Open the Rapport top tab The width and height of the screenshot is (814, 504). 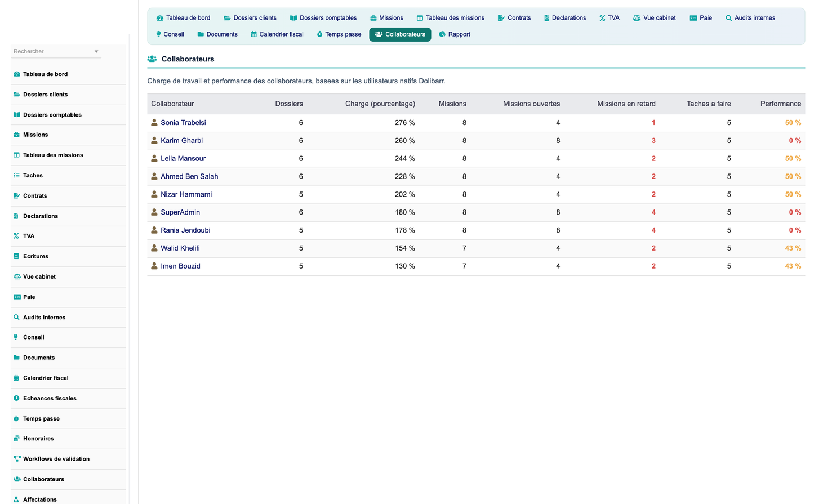455,34
